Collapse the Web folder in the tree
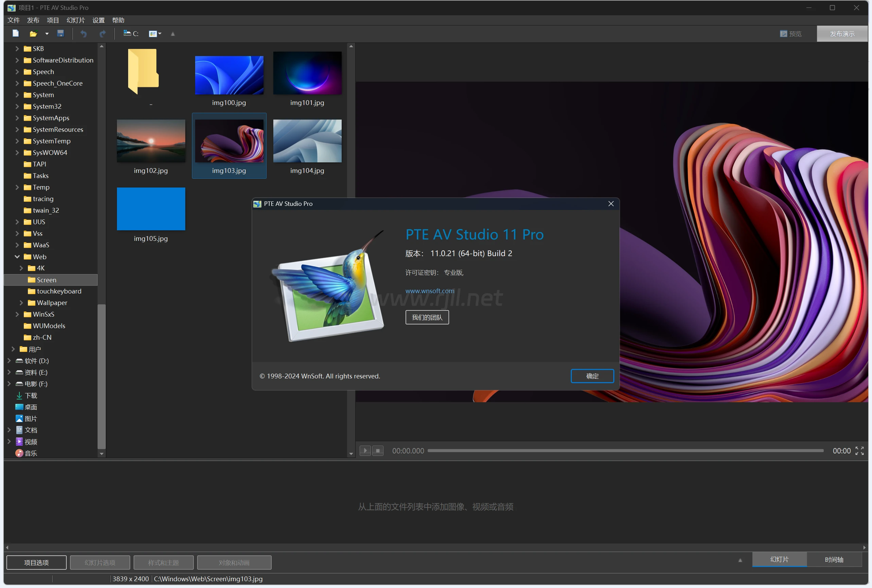 coord(17,257)
